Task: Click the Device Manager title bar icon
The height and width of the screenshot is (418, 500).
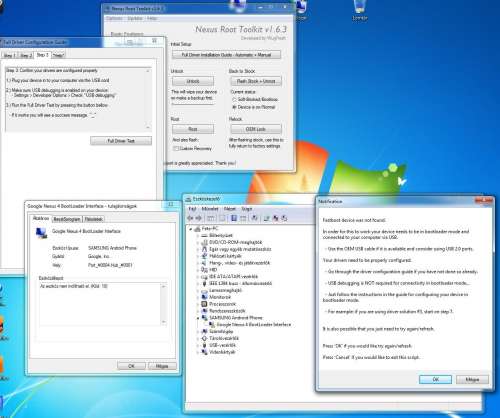Action: pos(189,199)
